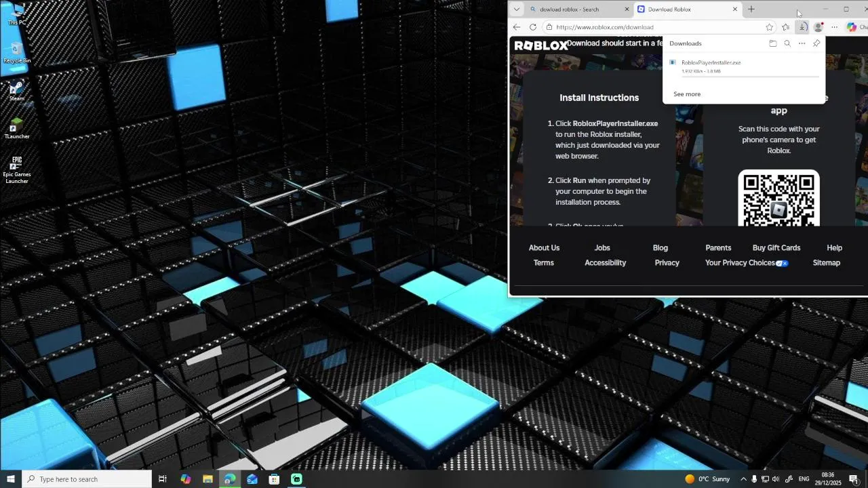Click the taskbar search box
This screenshot has height=488, width=868.
point(87,479)
